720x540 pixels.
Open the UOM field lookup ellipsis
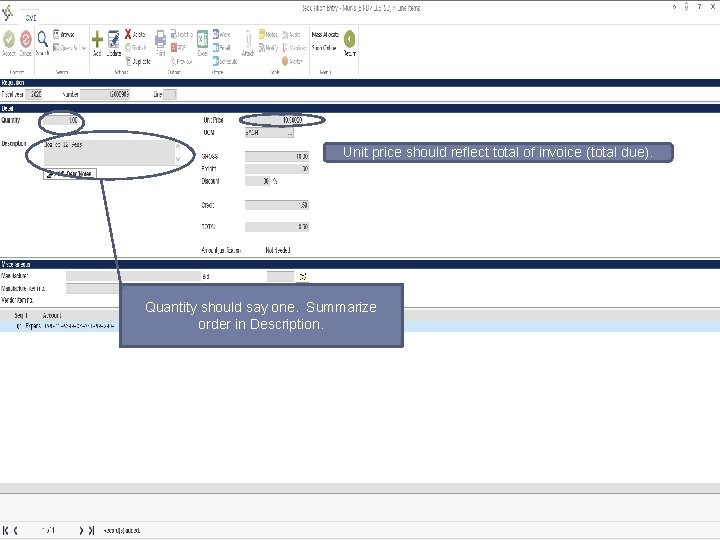(x=290, y=133)
